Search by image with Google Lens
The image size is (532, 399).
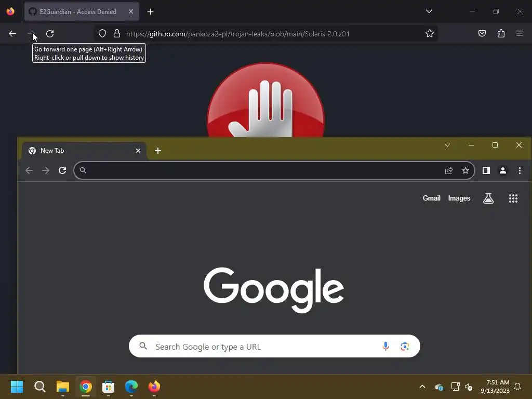click(x=404, y=346)
